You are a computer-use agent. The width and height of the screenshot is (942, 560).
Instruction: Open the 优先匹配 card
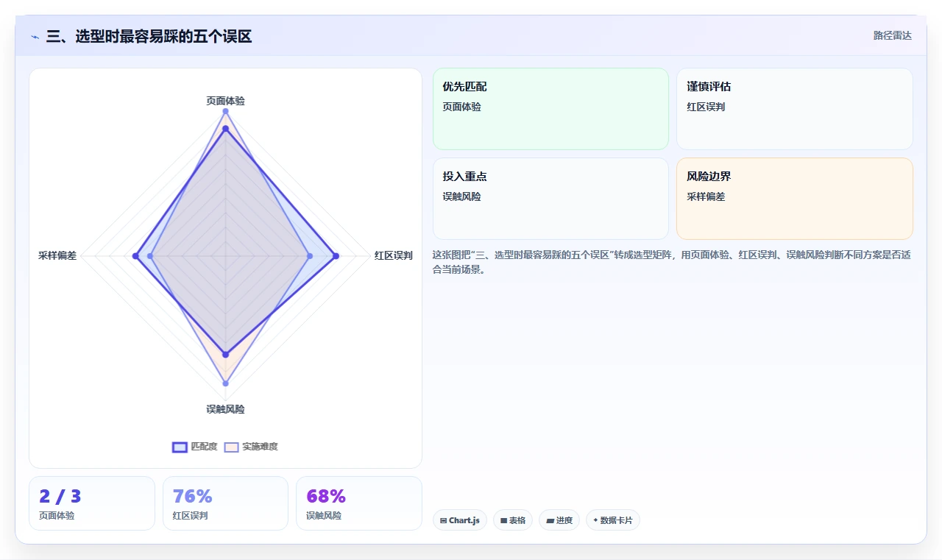550,109
